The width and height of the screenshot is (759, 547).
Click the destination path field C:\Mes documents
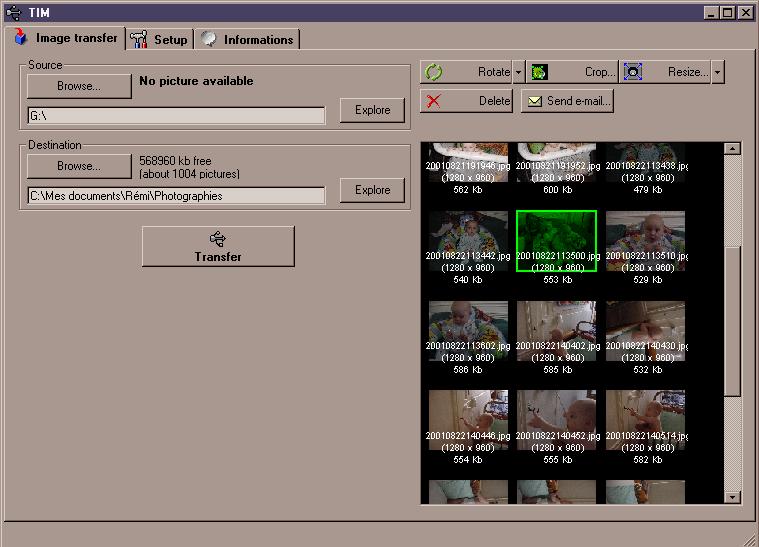click(176, 196)
